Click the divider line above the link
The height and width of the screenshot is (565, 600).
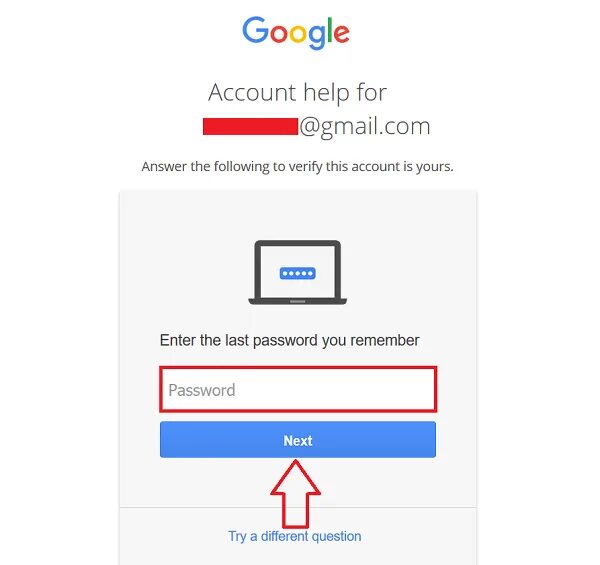[x=298, y=508]
